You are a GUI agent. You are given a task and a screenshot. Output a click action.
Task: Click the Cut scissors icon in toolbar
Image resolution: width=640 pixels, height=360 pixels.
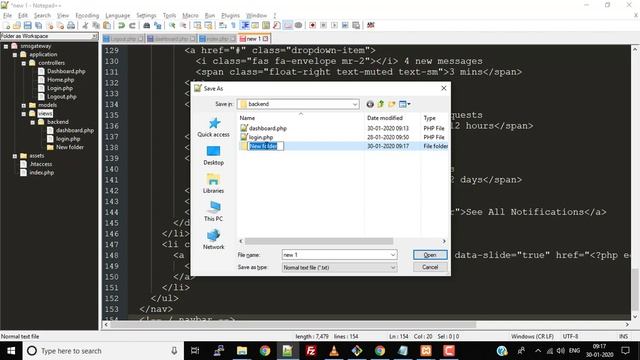pyautogui.click(x=85, y=25)
